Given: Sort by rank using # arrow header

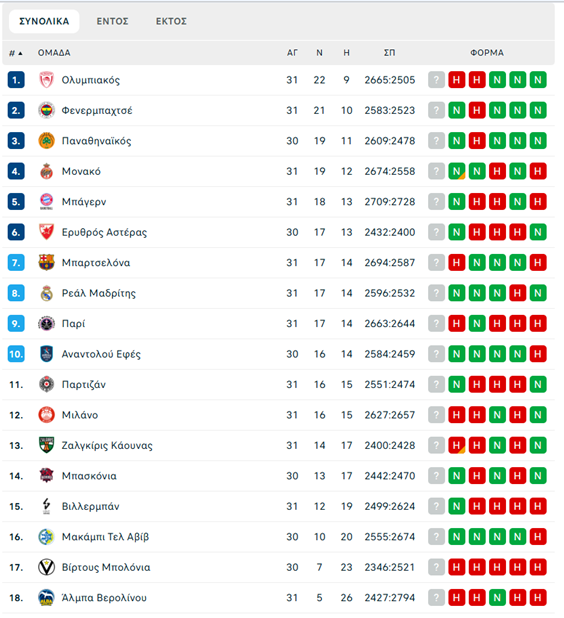Looking at the screenshot, I should coord(16,53).
